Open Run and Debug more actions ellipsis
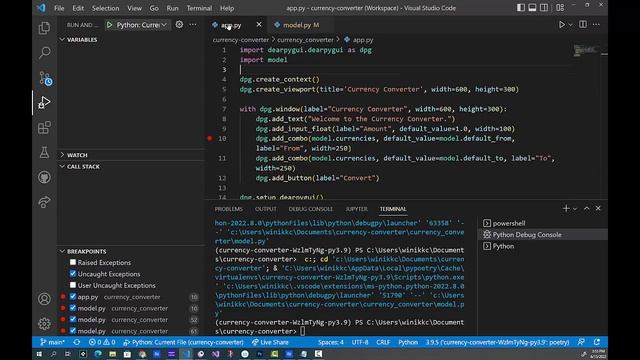 tap(193, 24)
